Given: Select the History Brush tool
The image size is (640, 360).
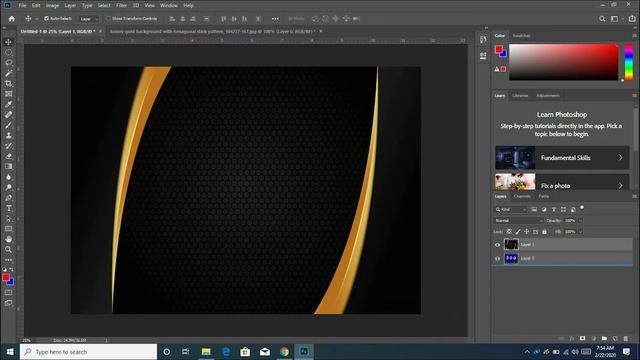Looking at the screenshot, I should point(9,146).
